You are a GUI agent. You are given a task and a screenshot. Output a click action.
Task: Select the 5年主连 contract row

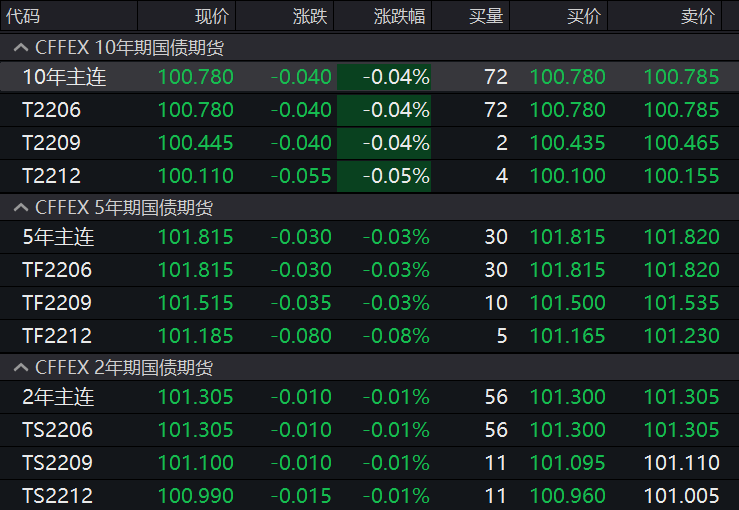58,237
